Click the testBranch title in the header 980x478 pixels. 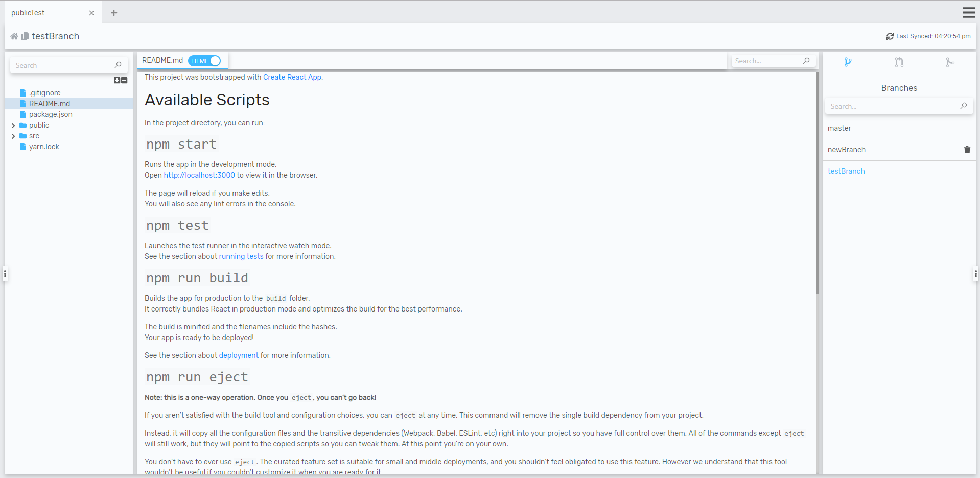point(55,36)
